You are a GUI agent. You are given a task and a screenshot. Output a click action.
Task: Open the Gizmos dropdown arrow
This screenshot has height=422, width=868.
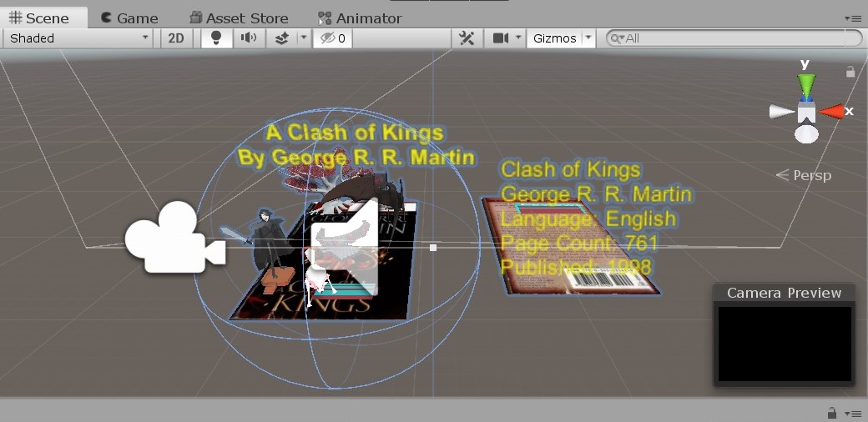(588, 38)
